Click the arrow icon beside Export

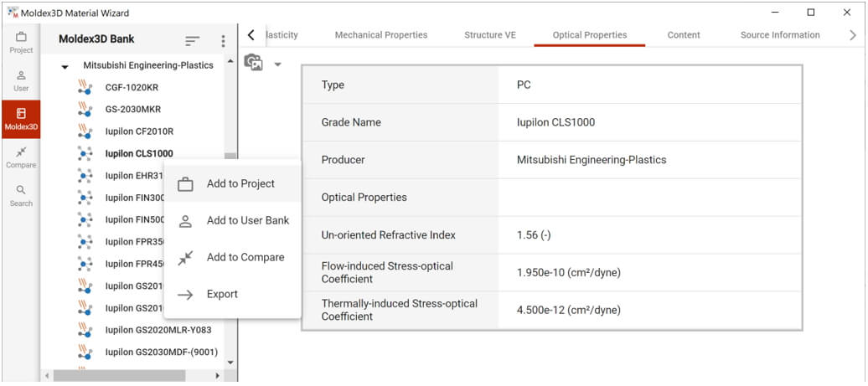185,295
